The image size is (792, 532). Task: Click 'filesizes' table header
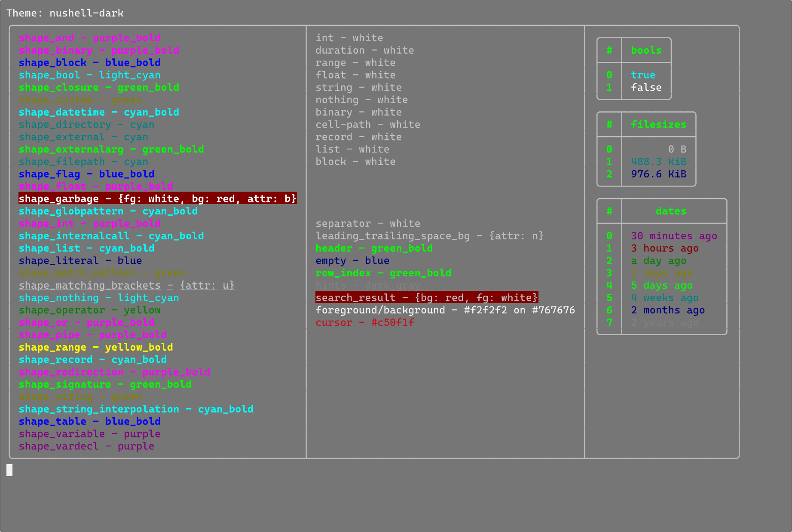coord(658,125)
